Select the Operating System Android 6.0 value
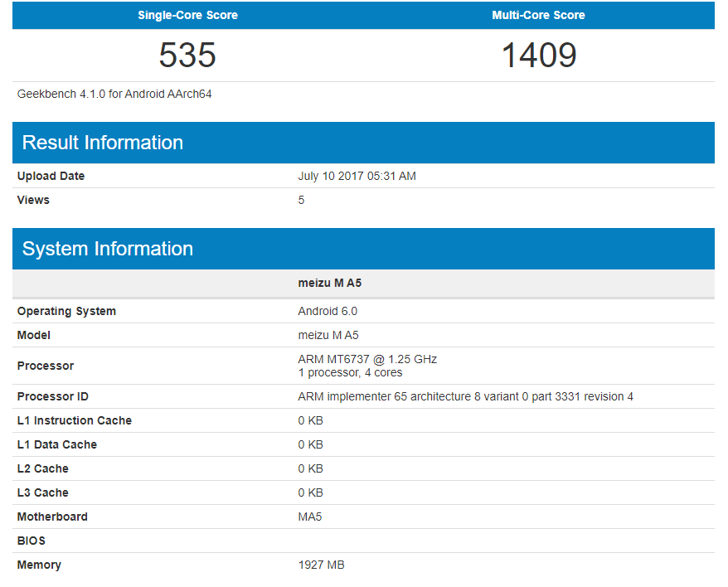The image size is (728, 587). pos(323,311)
